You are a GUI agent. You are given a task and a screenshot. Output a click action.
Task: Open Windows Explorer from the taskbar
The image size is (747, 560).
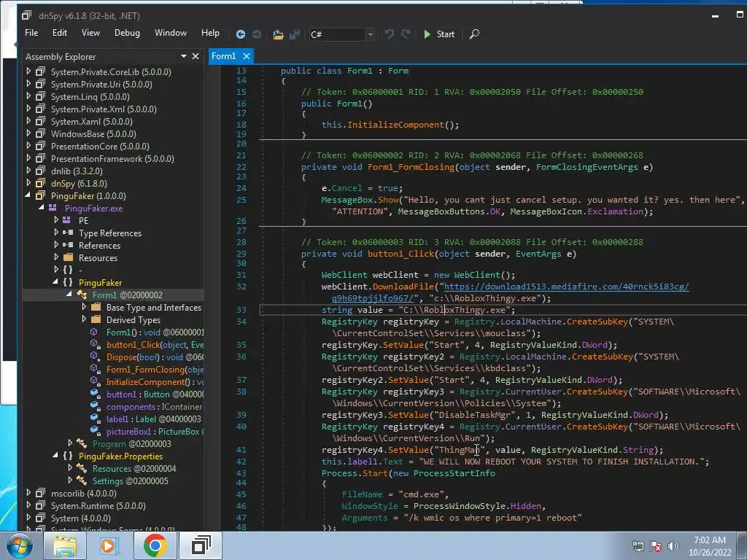click(x=65, y=545)
